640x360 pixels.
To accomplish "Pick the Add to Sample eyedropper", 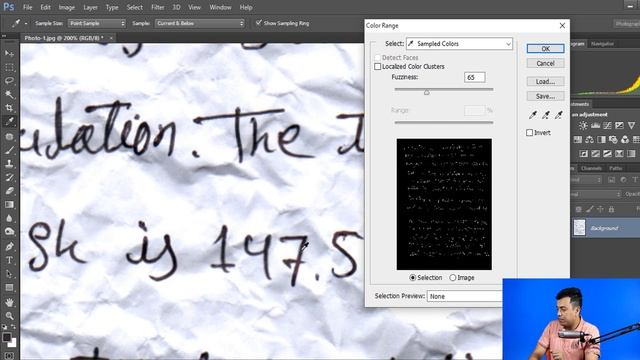I will [x=546, y=115].
